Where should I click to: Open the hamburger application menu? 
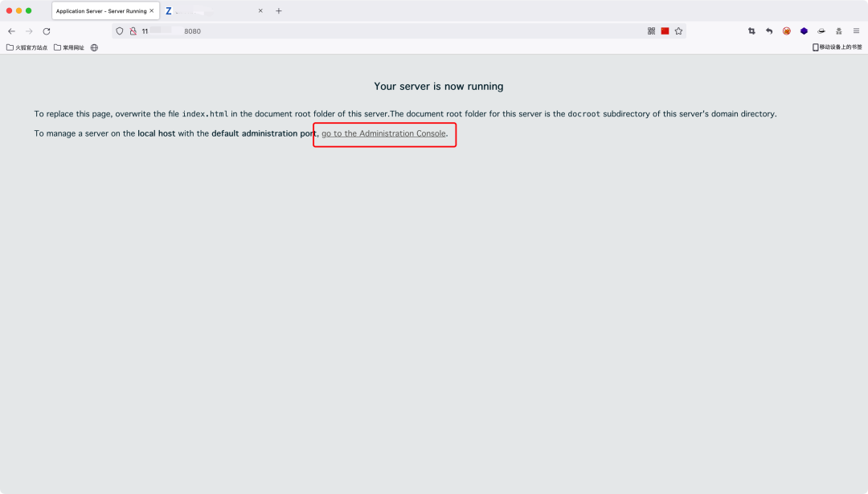pos(856,31)
